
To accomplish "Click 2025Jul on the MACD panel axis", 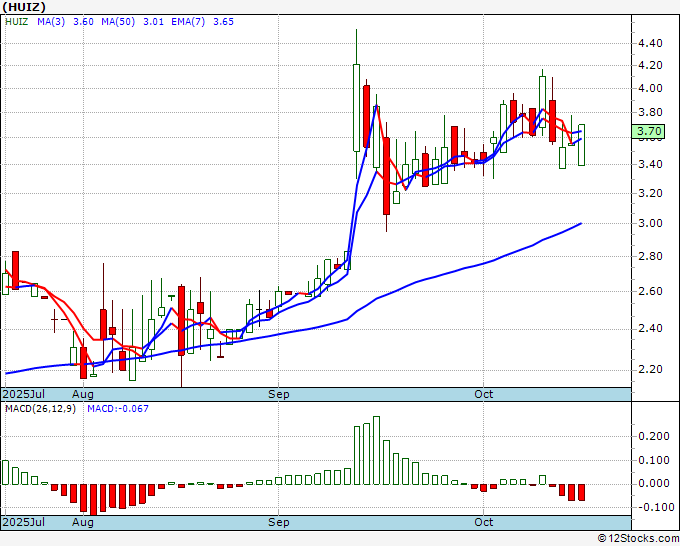I will click(24, 522).
